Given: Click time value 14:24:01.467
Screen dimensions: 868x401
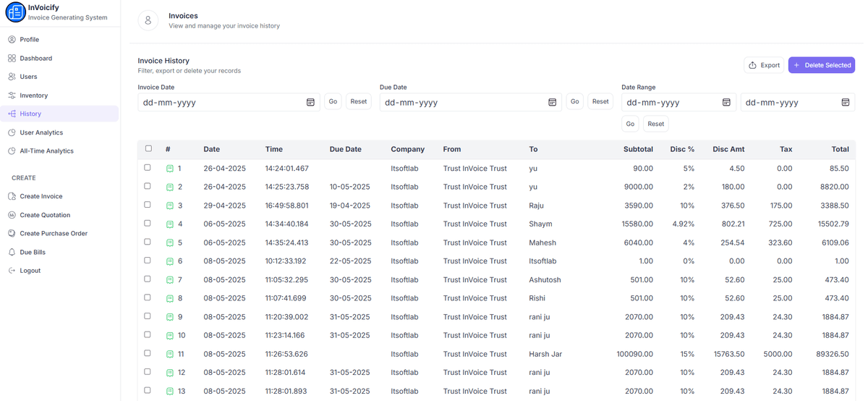Looking at the screenshot, I should point(286,169).
